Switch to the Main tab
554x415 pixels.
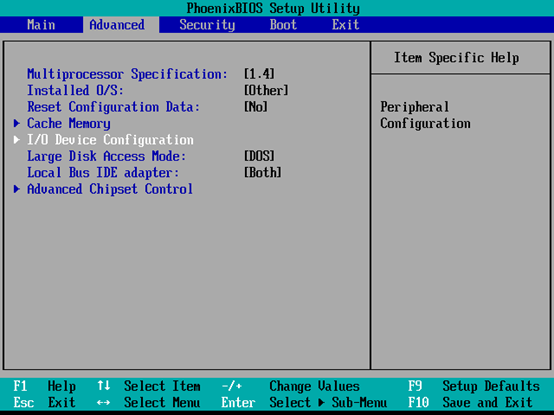41,25
